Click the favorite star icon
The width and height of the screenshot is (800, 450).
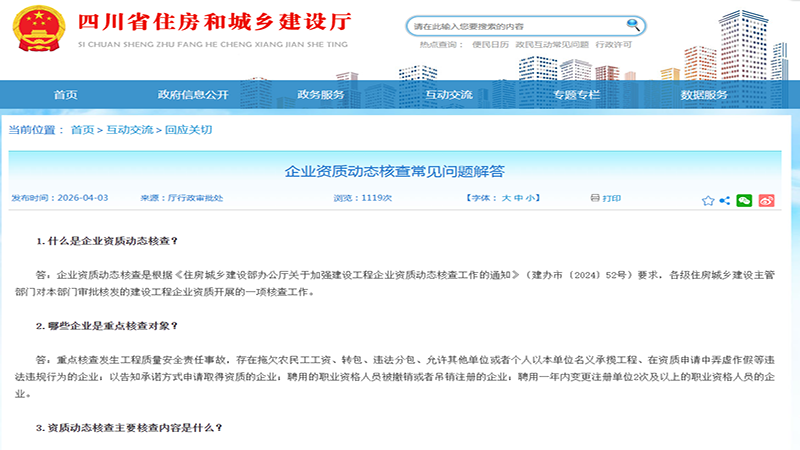(708, 200)
